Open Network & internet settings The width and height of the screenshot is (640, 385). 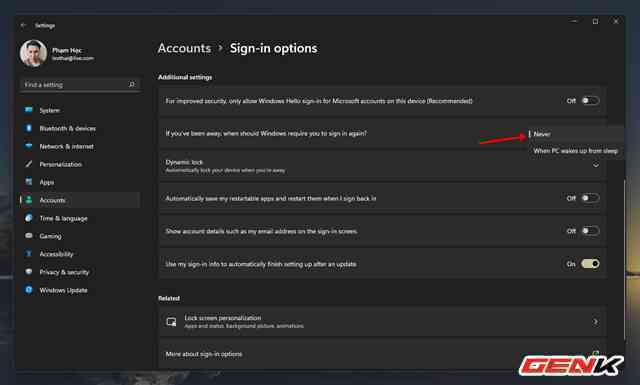(80, 146)
